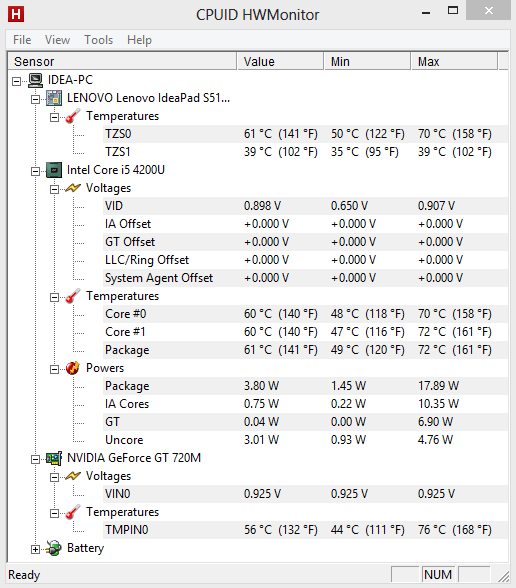Click the HWMonitor red H logo
This screenshot has width=516, height=588.
coord(16,15)
